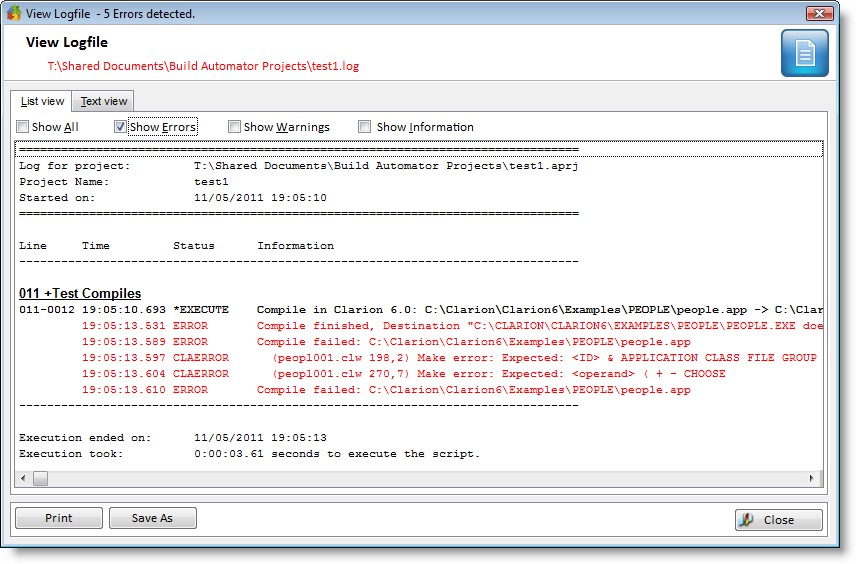
Task: Click the 'Project Name: test1' line
Action: tap(419, 182)
